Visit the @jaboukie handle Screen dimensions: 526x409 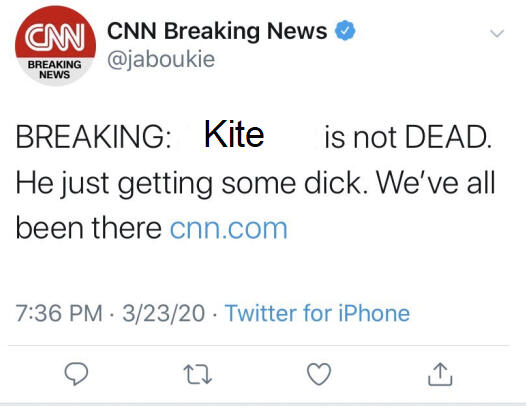pos(161,60)
